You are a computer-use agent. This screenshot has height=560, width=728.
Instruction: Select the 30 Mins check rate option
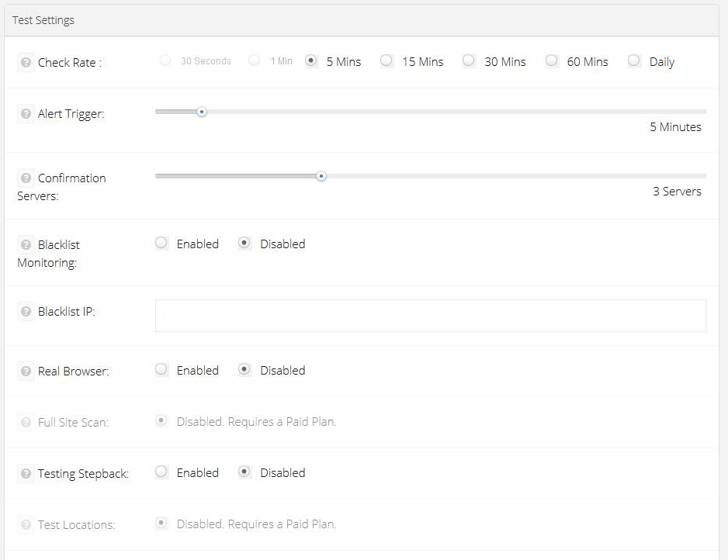(469, 60)
